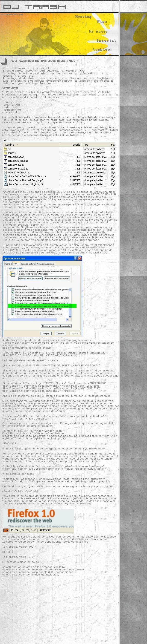The height and width of the screenshot is (644, 147).
Task: Click the gray arrow icon beside heading
Action: 3,61
